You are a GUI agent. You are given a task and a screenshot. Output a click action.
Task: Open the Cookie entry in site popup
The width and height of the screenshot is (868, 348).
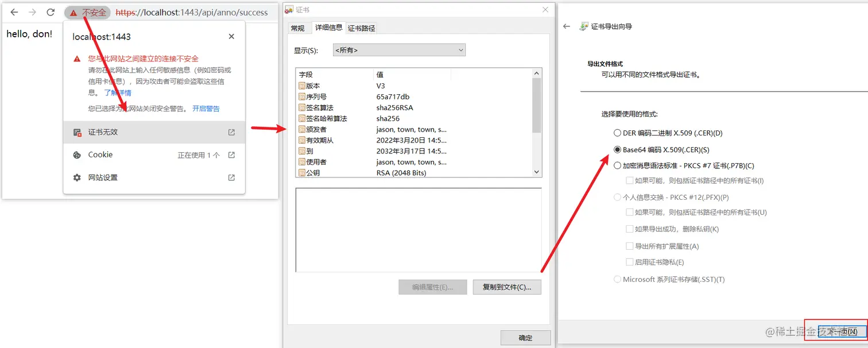click(154, 155)
